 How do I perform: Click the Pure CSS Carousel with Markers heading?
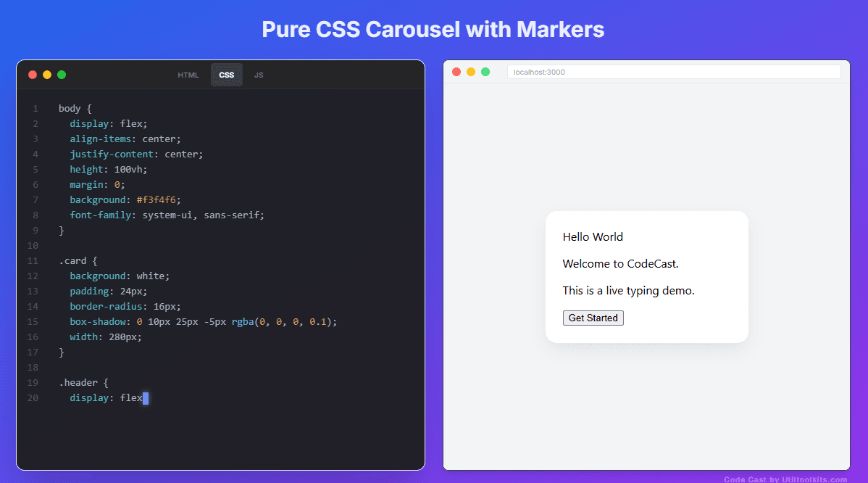433,30
